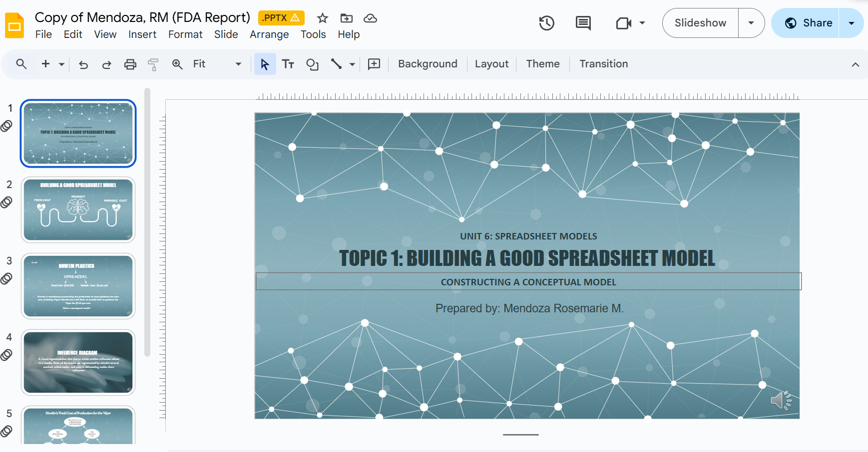Viewport: 868px width, 452px height.
Task: Click the audio speaker icon on slide
Action: tap(781, 400)
